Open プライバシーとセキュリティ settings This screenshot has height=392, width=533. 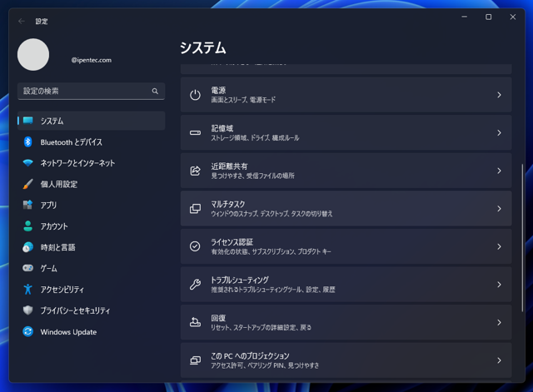pos(91,310)
